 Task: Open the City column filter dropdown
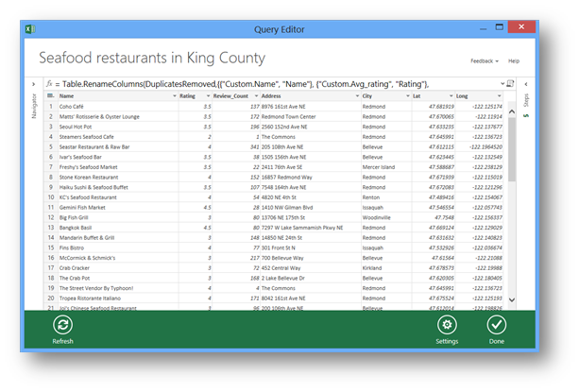tap(408, 96)
